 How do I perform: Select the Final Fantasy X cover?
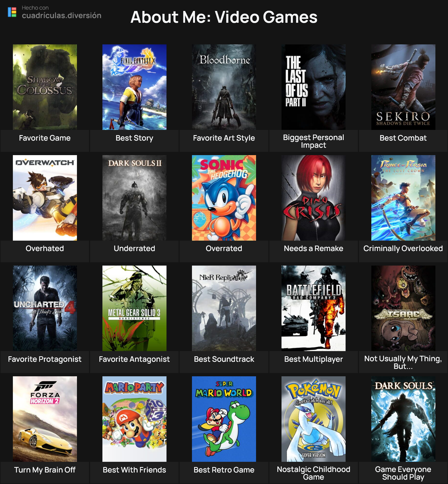(x=134, y=87)
